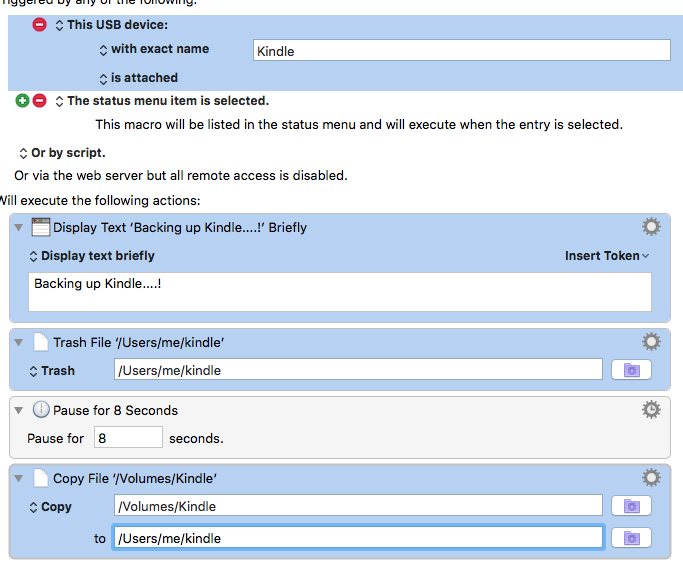Viewport: 683px width, 565px height.
Task: Click 'Or via the web server' remote access text
Action: pos(181,176)
